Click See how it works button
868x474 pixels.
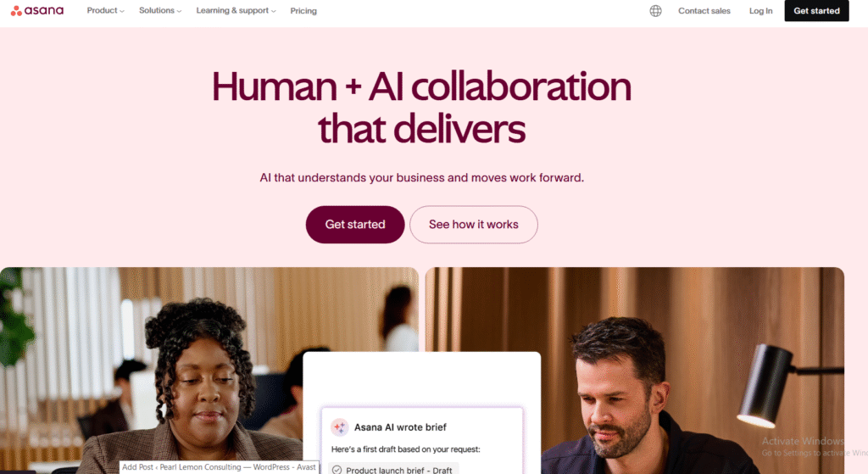coord(473,224)
